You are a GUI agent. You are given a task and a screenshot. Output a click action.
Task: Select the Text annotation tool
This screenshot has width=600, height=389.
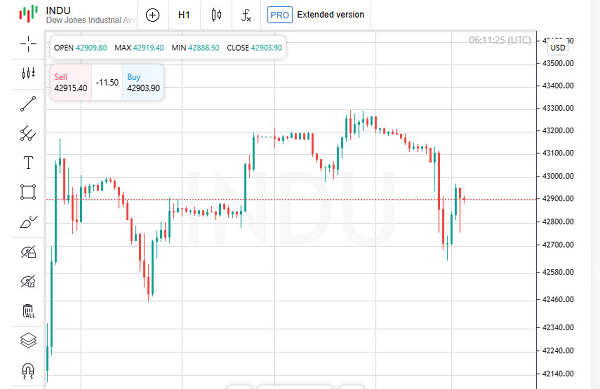pyautogui.click(x=28, y=163)
